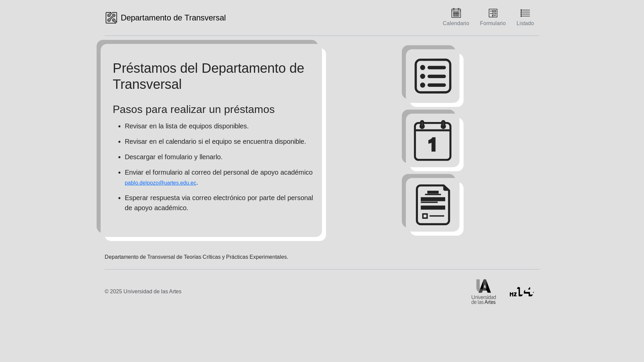Click step 'Revisar en la lista de equipos disponibles'
Screen dimensions: 644x362
pyautogui.click(x=186, y=126)
